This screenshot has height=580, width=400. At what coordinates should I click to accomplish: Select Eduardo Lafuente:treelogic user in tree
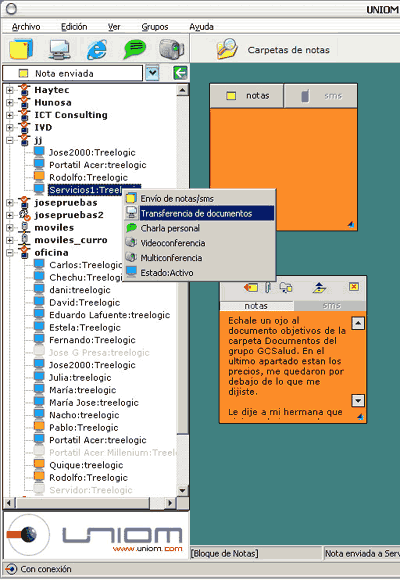click(110, 315)
